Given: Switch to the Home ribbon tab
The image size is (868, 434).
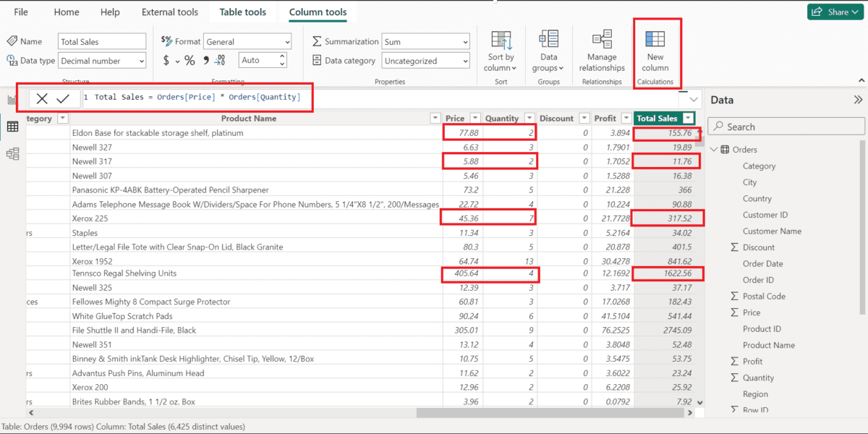Looking at the screenshot, I should coord(66,12).
